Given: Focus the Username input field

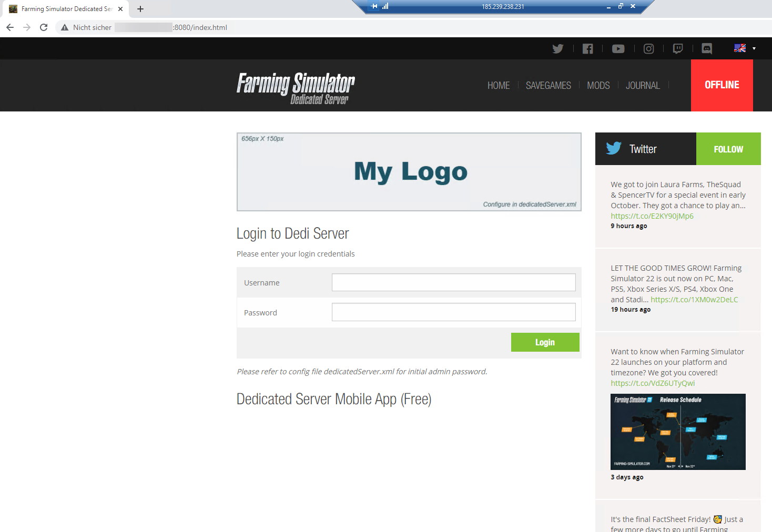Looking at the screenshot, I should click(454, 282).
